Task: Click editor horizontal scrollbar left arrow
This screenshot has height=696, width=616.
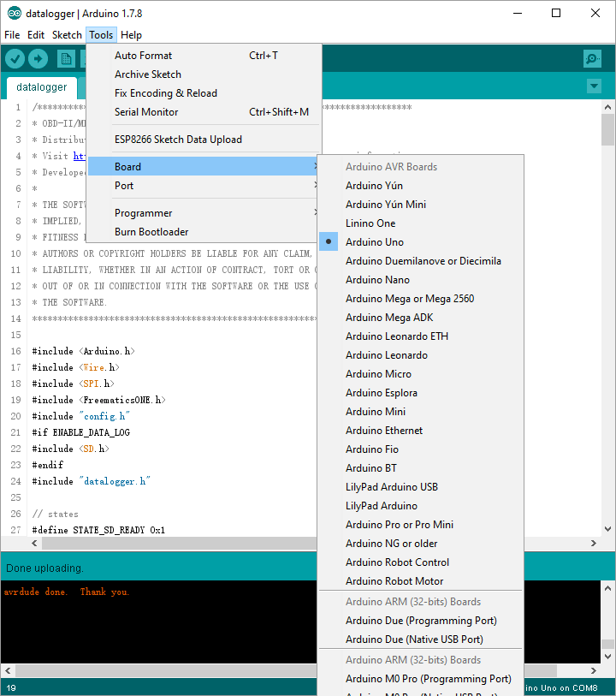Action: (x=34, y=544)
